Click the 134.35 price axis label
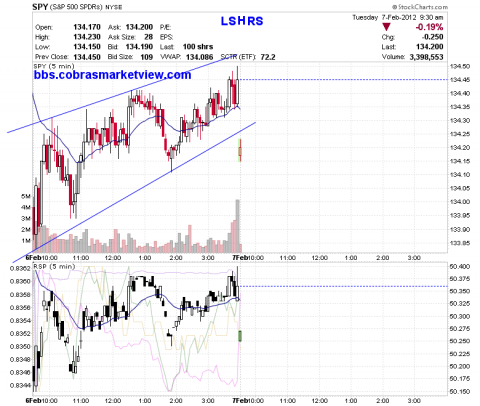Viewport: 480px width, 406px height. click(x=460, y=107)
